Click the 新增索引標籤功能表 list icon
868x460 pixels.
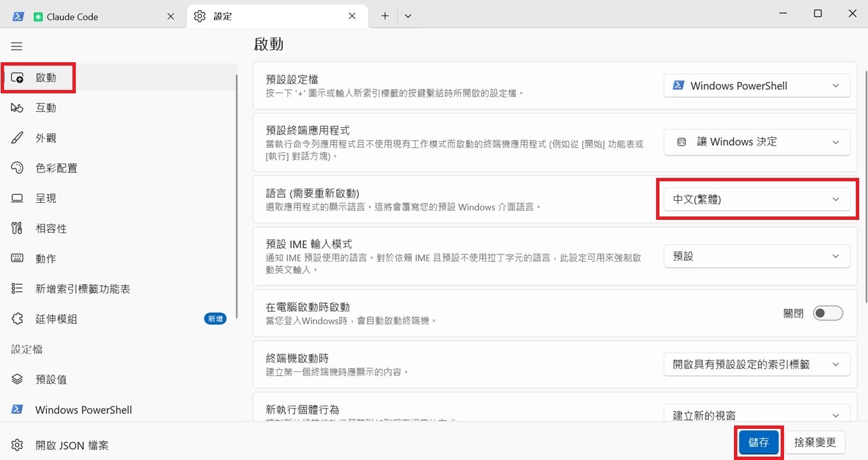(18, 289)
